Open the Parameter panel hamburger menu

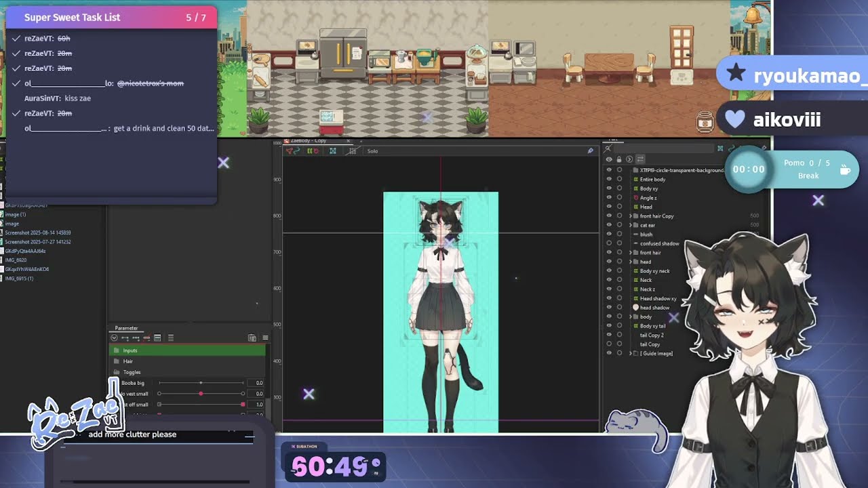tap(265, 338)
